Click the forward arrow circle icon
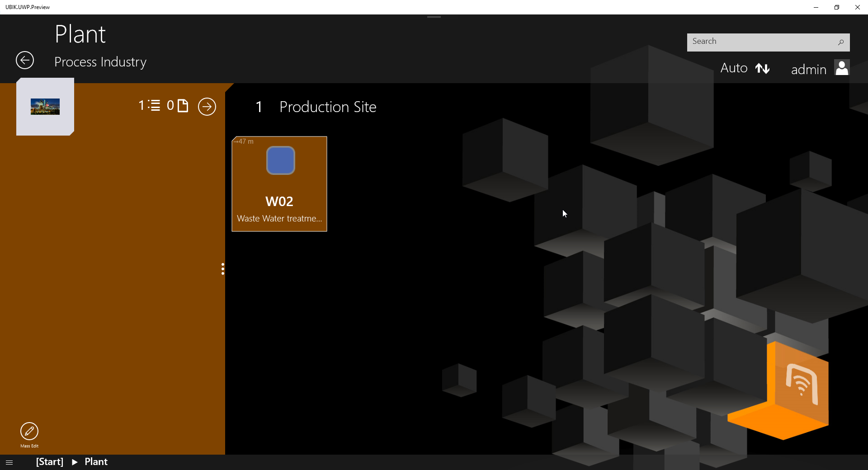 [x=207, y=107]
